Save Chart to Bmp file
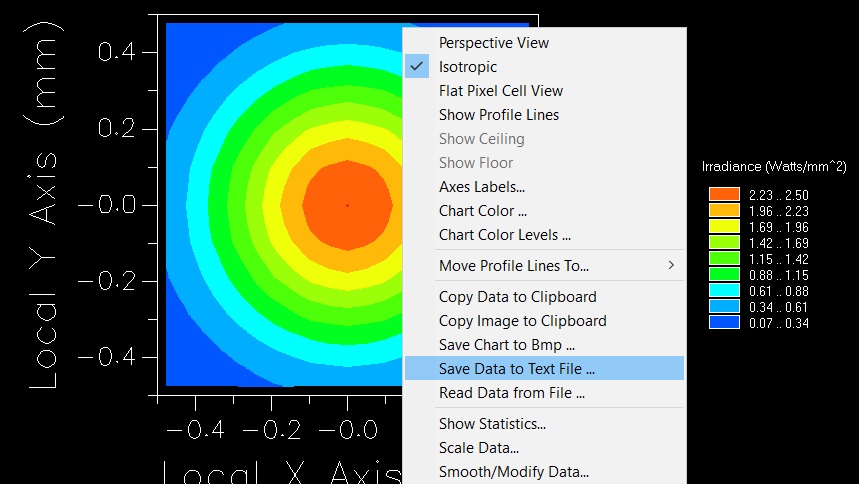Viewport: 859px width, 484px height. 544,345
